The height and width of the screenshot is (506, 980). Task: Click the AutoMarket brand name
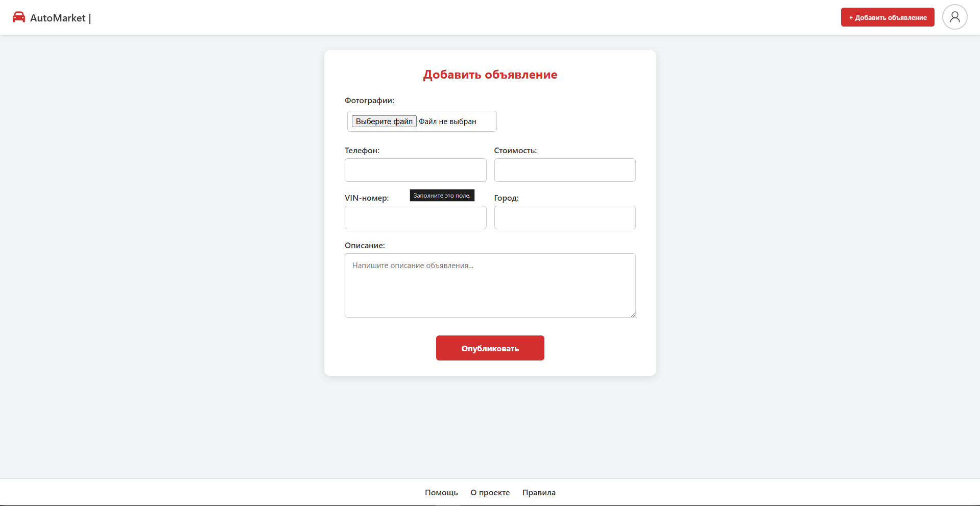(58, 18)
